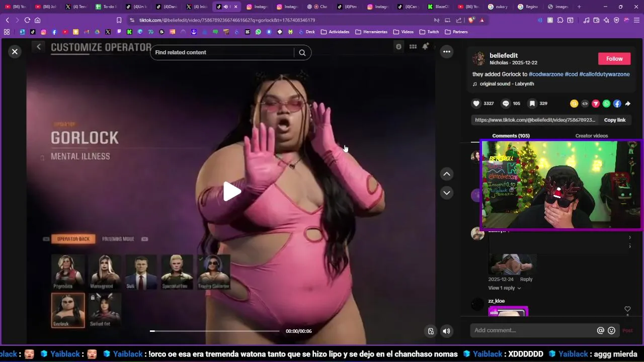Click the webcam stream overlay
Viewport: 644px width, 362px height.
click(561, 185)
